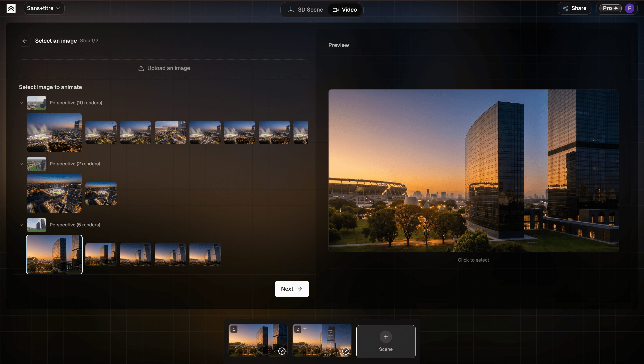This screenshot has height=364, width=644.
Task: Select the large first stadium render thumbnail
Action: [54, 133]
